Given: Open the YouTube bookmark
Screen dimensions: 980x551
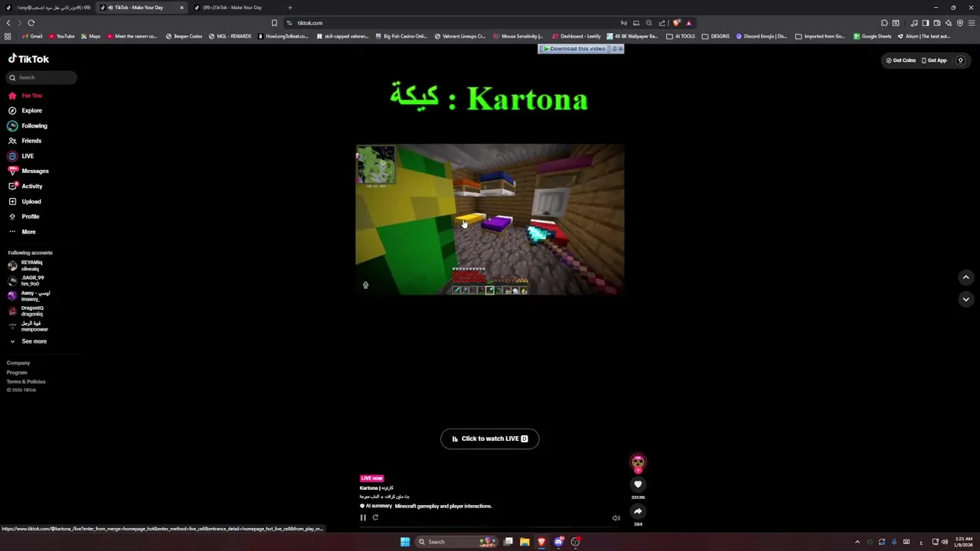Looking at the screenshot, I should point(62,36).
